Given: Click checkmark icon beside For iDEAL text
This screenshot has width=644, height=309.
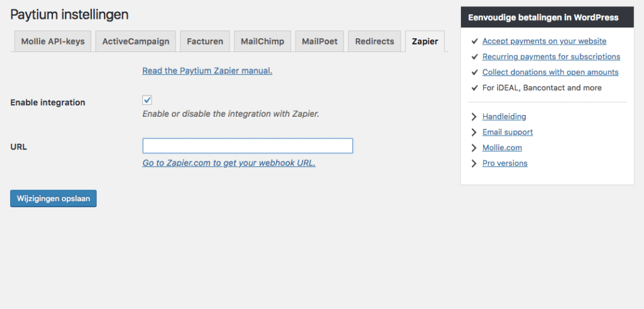Looking at the screenshot, I should [x=474, y=89].
